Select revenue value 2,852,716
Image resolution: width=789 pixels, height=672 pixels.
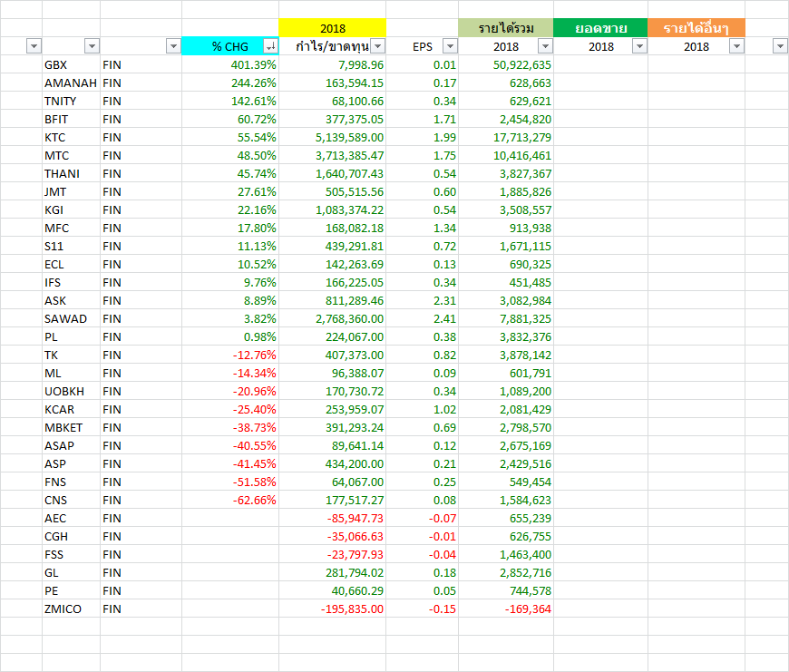(506, 573)
